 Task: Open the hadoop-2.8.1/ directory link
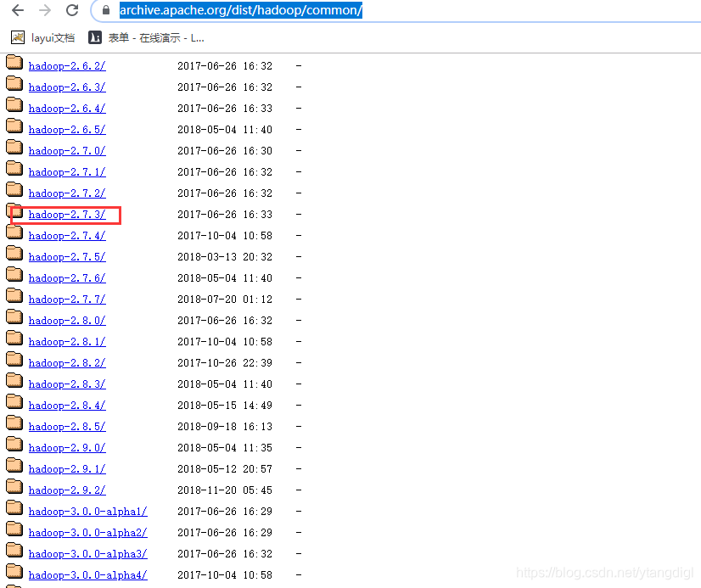(67, 342)
